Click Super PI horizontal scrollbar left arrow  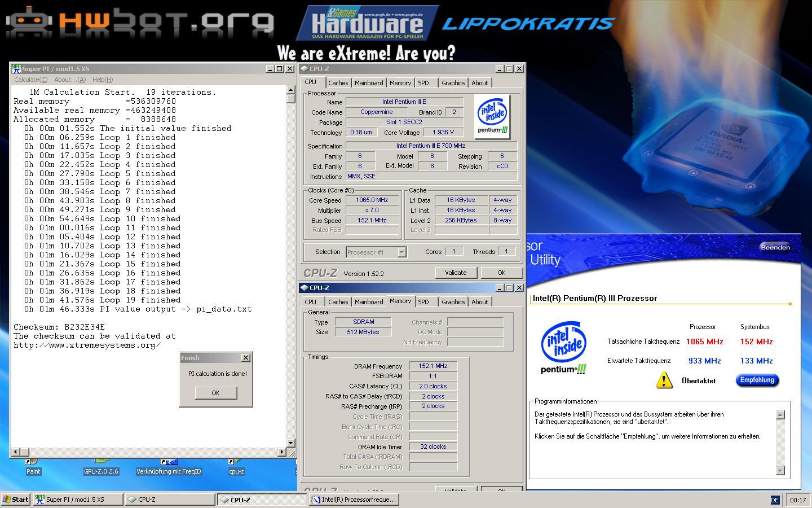[x=15, y=452]
